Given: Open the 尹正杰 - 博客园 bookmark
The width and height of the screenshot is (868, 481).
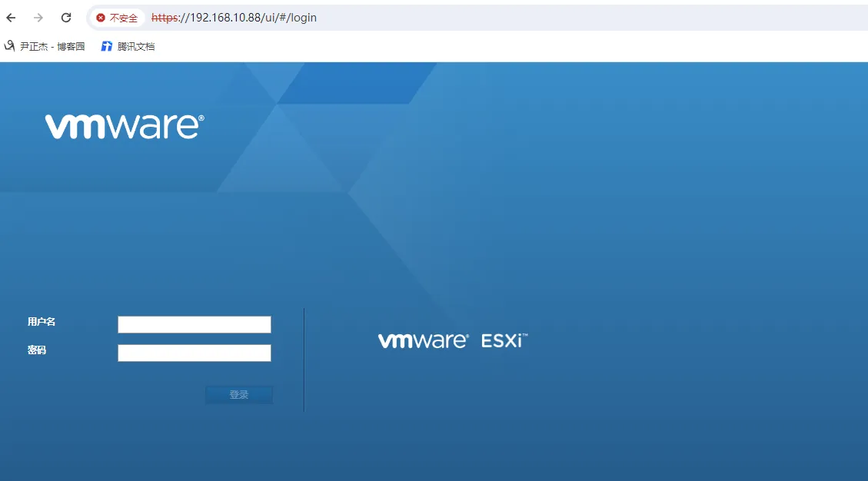Looking at the screenshot, I should pyautogui.click(x=45, y=47).
